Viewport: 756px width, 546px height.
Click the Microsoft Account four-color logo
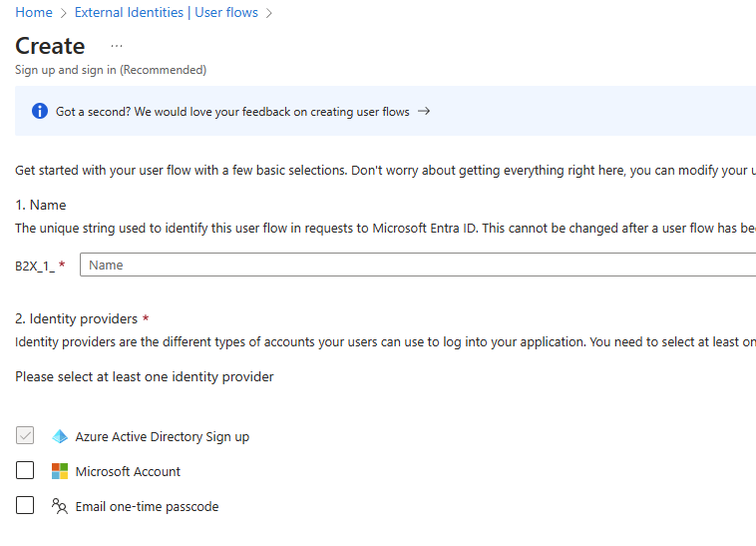[x=60, y=471]
